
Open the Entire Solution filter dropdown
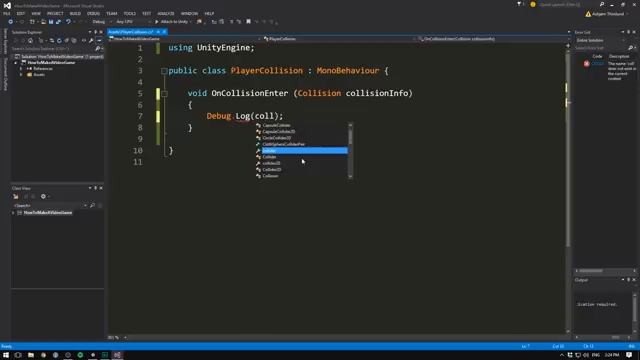coord(600,40)
